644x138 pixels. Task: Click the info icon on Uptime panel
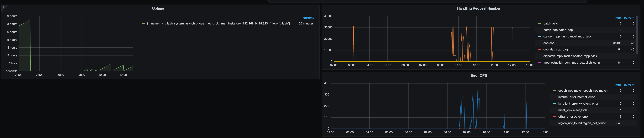point(3,7)
